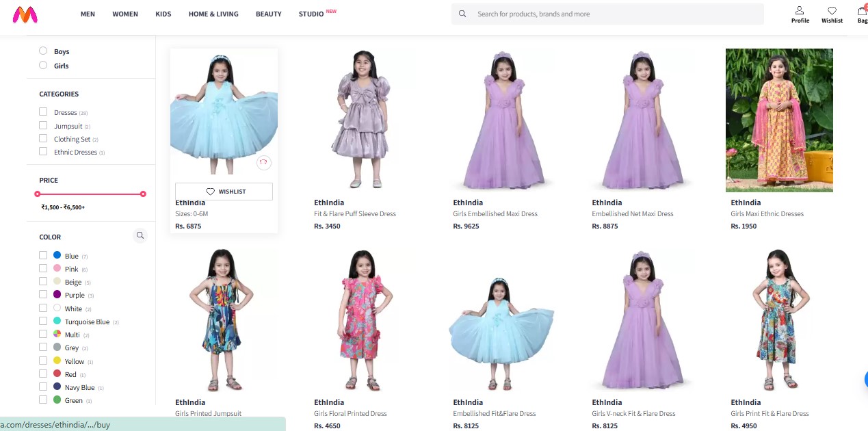
Task: Click the Rs. 6875 price text
Action: tap(188, 226)
